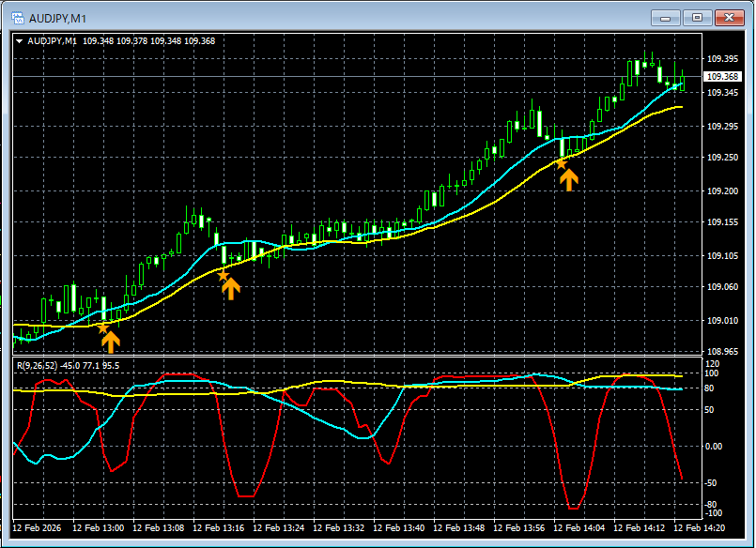Click the orange star signal near 14:04
The height and width of the screenshot is (548, 756).
[562, 164]
